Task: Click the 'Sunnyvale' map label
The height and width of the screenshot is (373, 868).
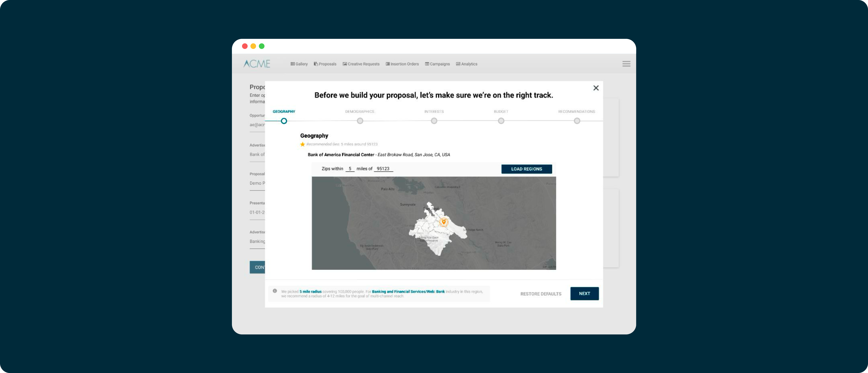Action: pyautogui.click(x=407, y=204)
